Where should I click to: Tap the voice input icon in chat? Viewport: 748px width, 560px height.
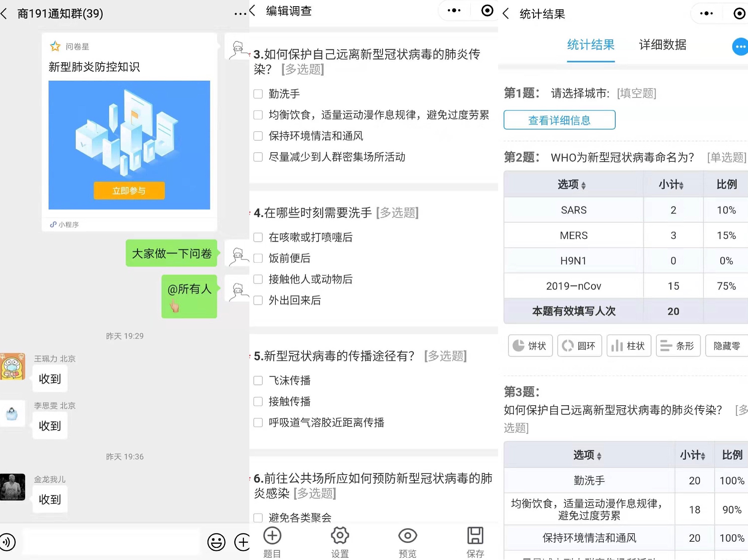coord(7,542)
